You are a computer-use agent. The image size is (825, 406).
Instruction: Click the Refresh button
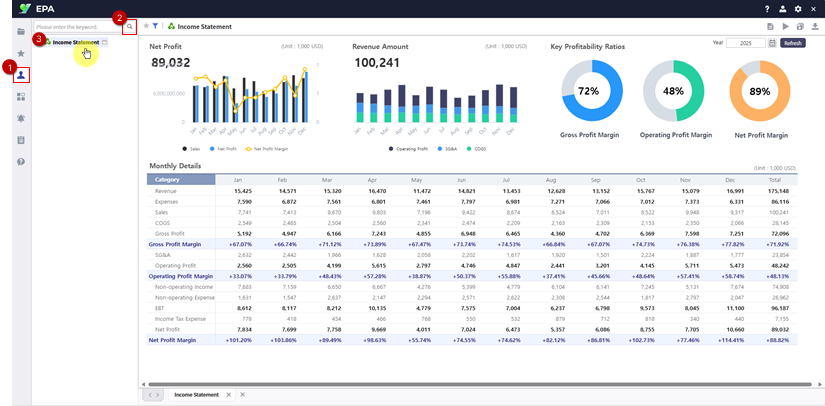[793, 44]
